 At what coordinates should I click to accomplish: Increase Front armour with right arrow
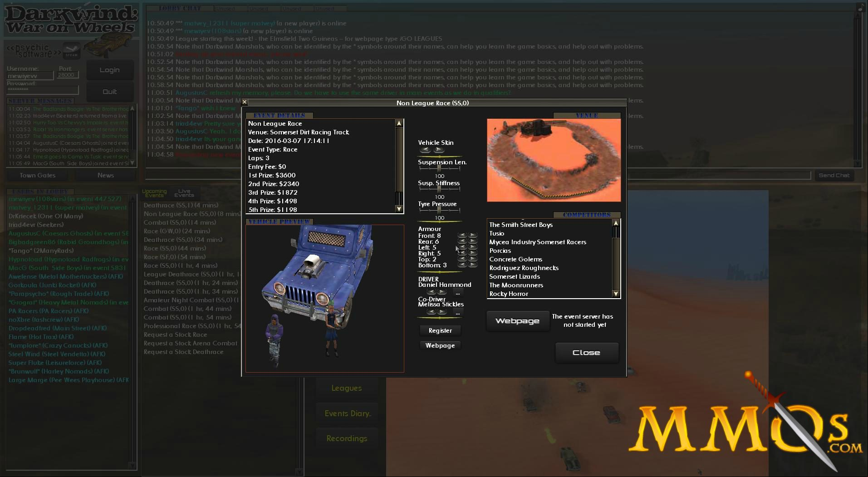coord(473,236)
